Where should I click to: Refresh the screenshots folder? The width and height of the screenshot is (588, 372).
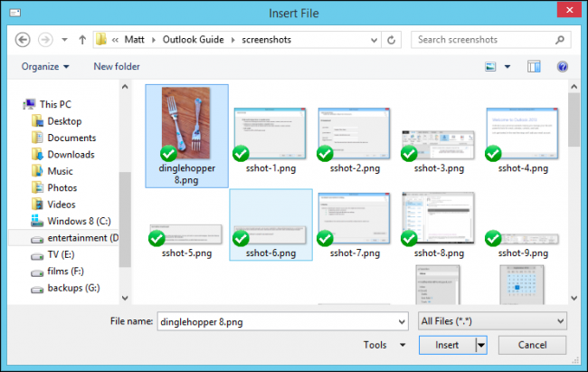point(391,40)
